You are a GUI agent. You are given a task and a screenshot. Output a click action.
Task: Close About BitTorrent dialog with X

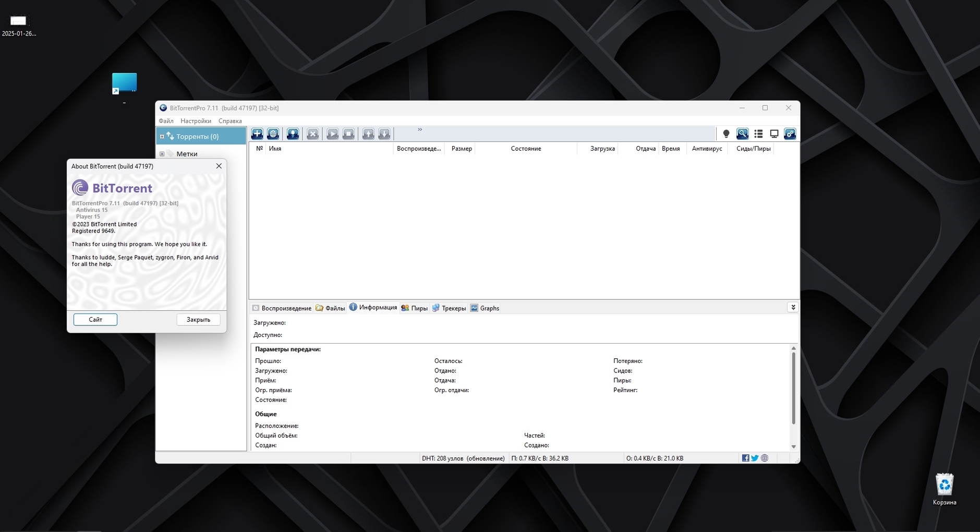coord(219,166)
